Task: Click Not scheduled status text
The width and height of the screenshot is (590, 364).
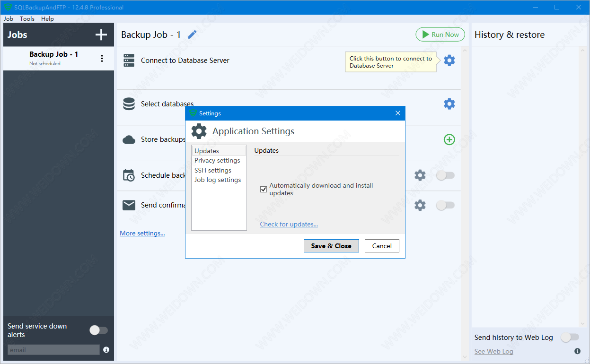Action: [x=45, y=63]
